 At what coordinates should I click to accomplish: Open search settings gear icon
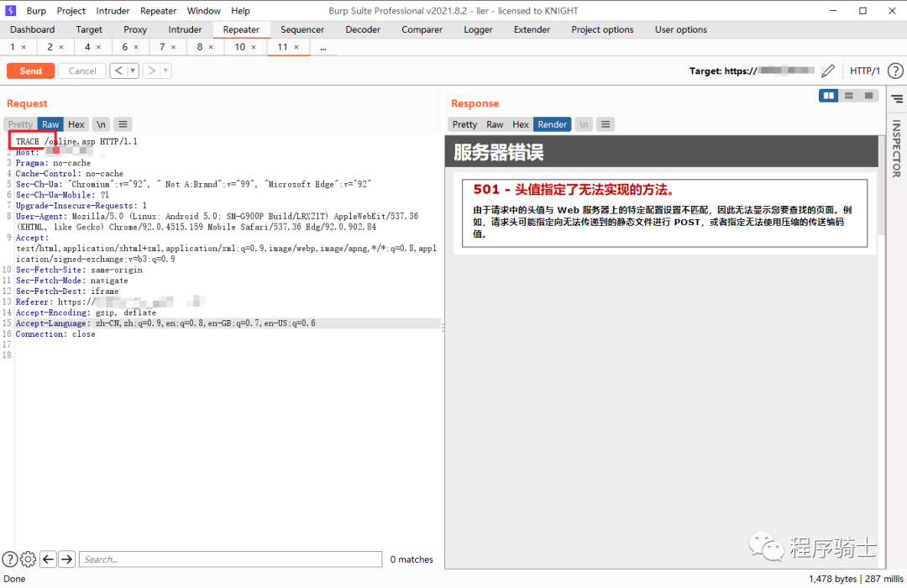(x=29, y=559)
